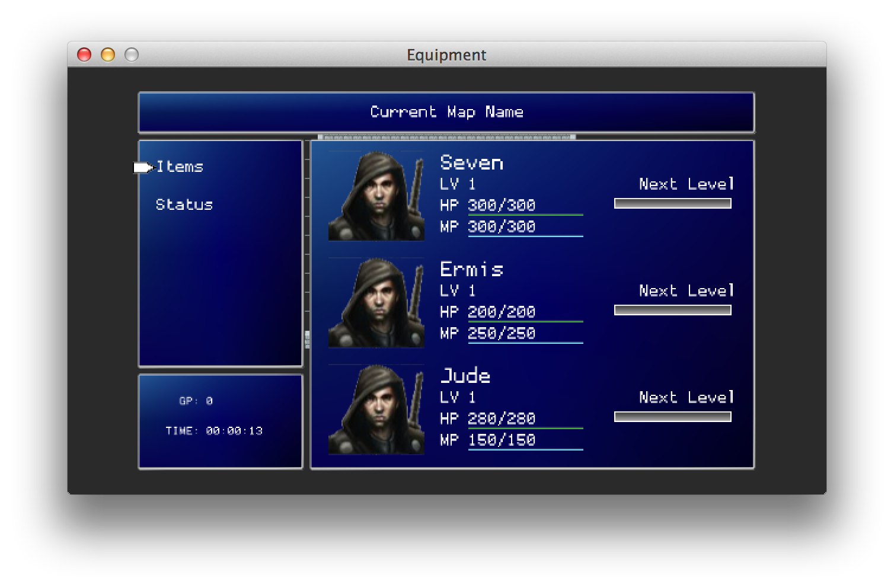Select the character name Ermis
This screenshot has height=588, width=894.
pos(472,269)
